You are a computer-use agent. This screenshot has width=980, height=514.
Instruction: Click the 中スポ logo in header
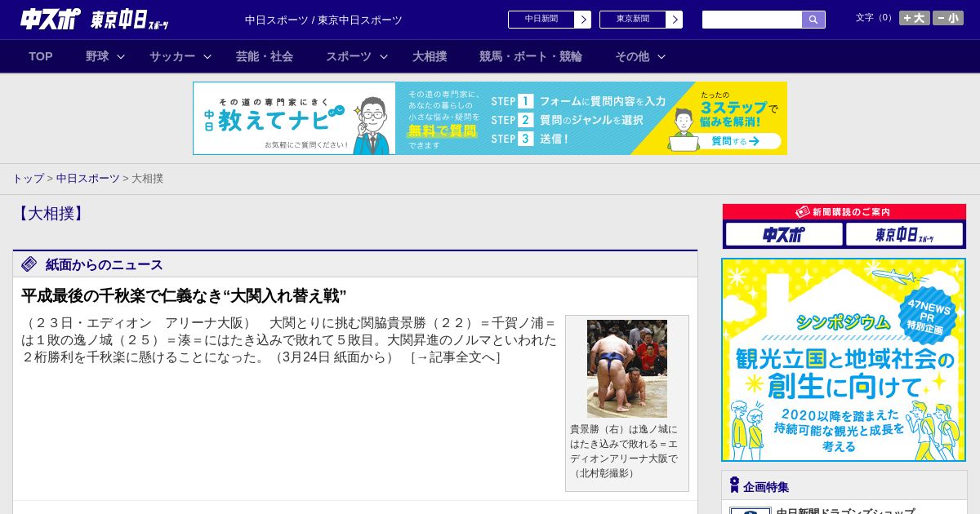click(51, 20)
